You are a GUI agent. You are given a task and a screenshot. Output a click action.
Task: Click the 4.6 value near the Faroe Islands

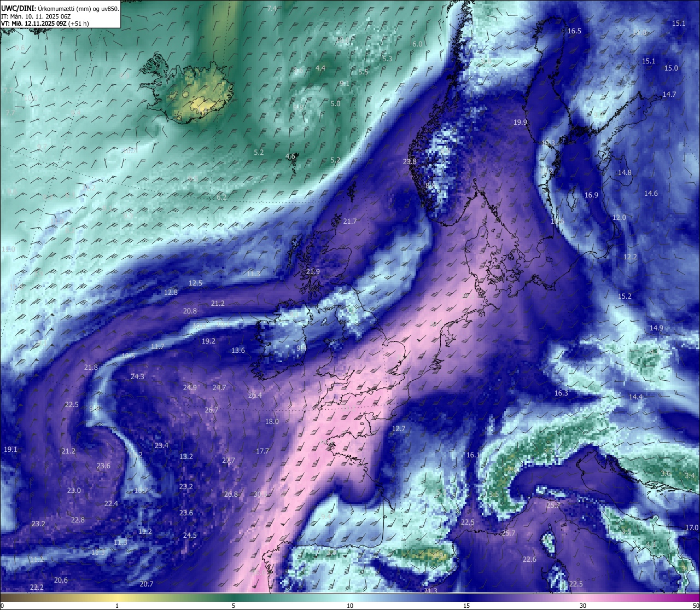coord(290,156)
